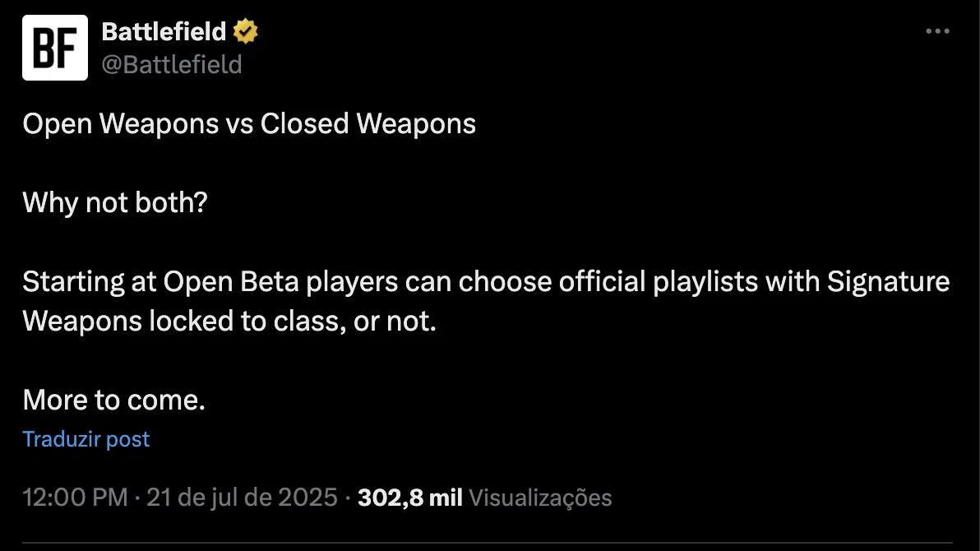Image resolution: width=980 pixels, height=551 pixels.
Task: Open the @Battlefield handle link
Action: (x=171, y=64)
